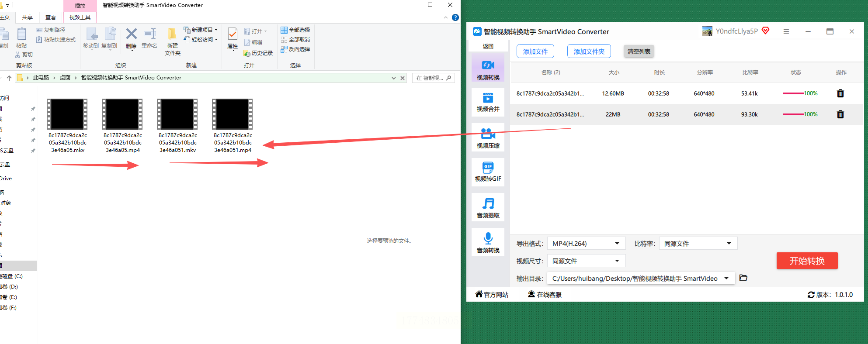Click Edit (编辑) in Explorer ribbon
The width and height of the screenshot is (868, 344).
pos(253,42)
